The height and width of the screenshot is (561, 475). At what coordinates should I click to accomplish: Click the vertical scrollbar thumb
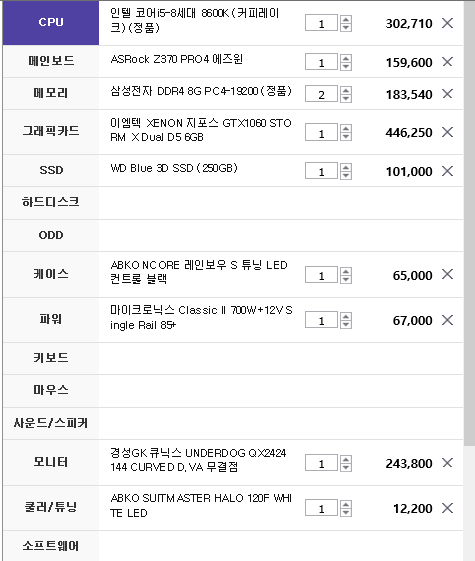tap(469, 223)
